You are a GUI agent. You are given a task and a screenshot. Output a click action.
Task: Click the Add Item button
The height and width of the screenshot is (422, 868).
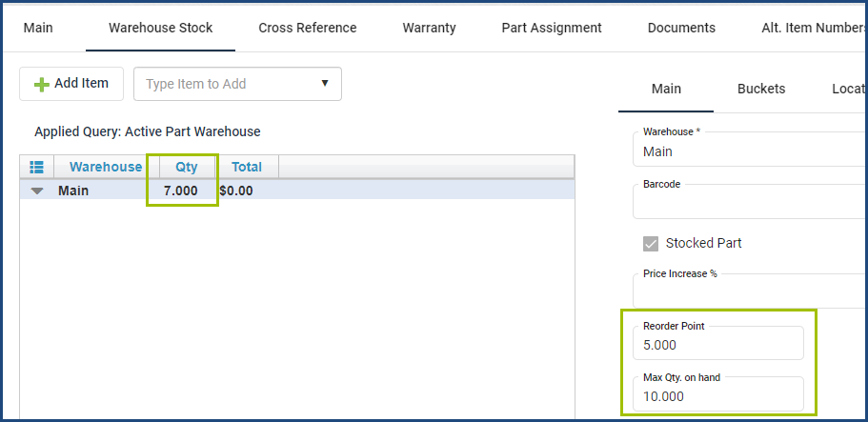click(71, 84)
